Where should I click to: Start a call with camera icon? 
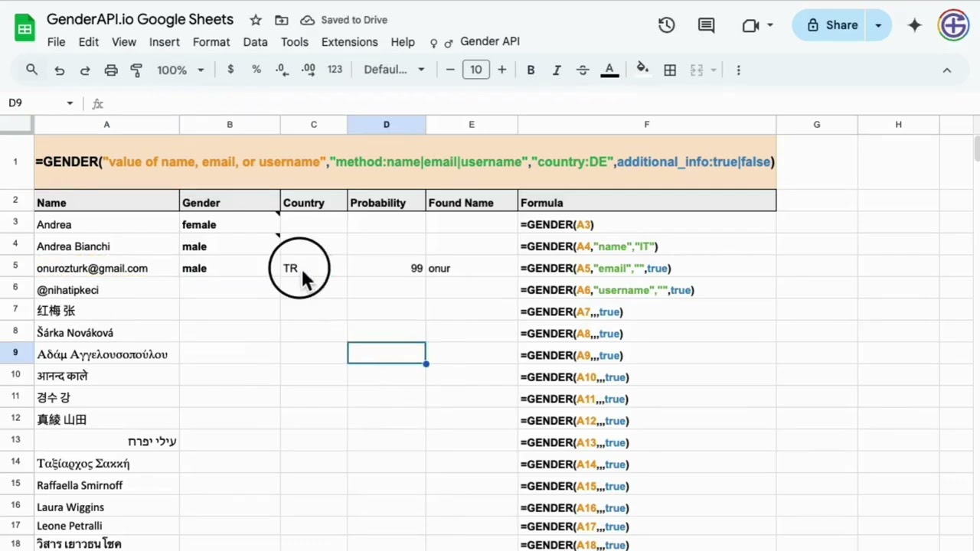pos(750,25)
